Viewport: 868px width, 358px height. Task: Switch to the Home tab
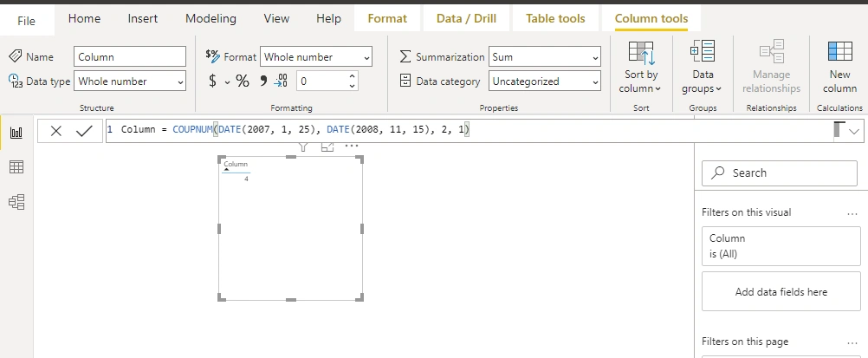tap(84, 18)
